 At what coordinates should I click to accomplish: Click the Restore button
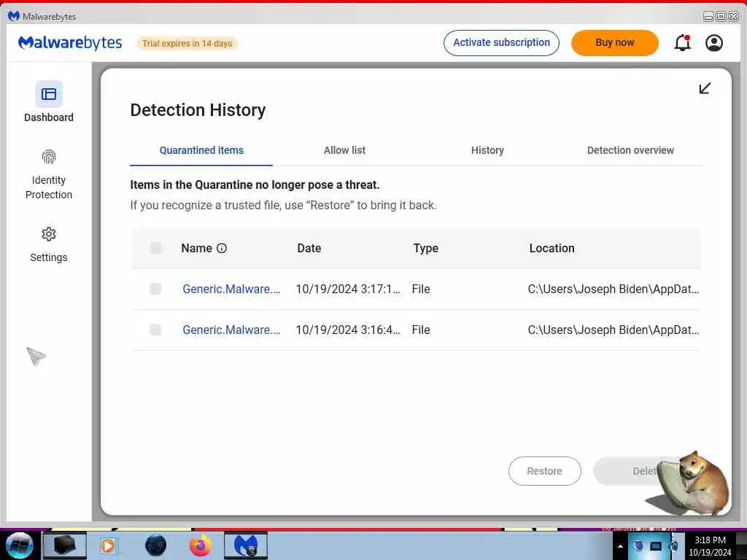pyautogui.click(x=544, y=471)
